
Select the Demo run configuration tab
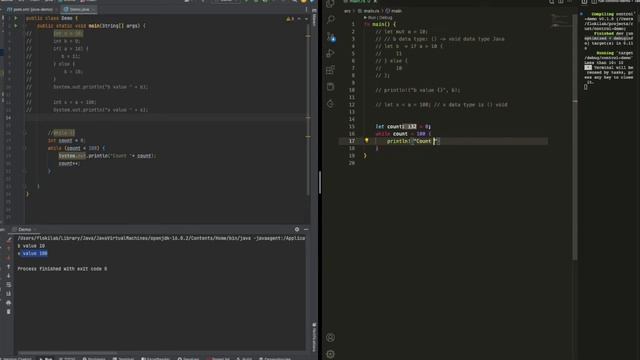tap(24, 229)
